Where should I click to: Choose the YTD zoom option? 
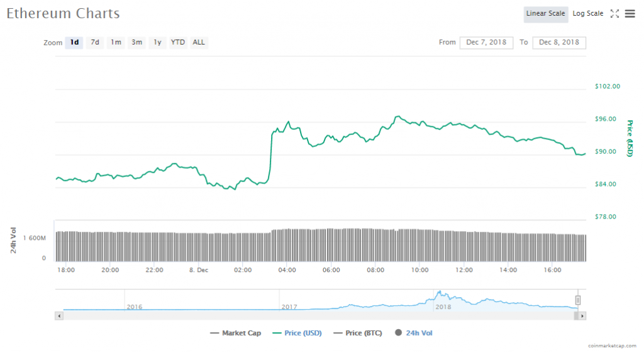(178, 43)
